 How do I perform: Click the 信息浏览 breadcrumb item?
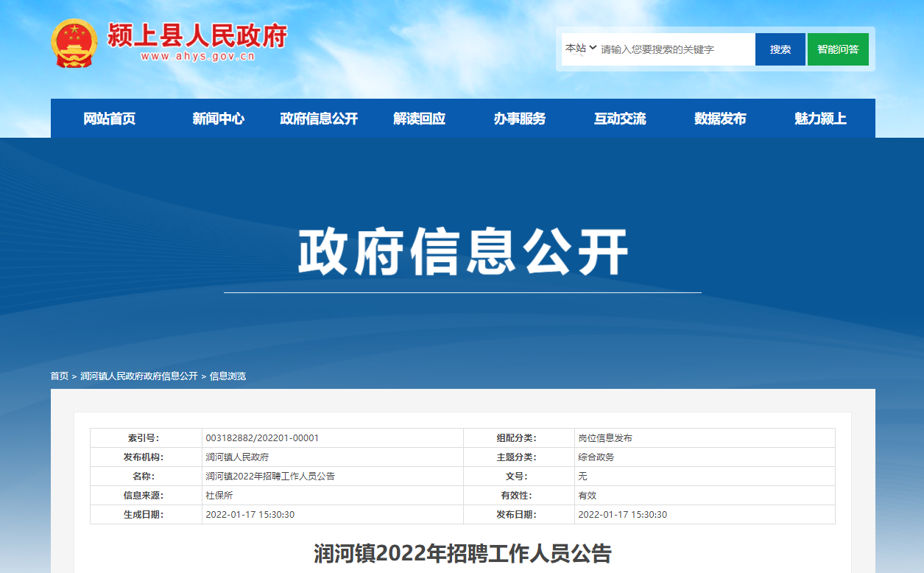pyautogui.click(x=228, y=376)
